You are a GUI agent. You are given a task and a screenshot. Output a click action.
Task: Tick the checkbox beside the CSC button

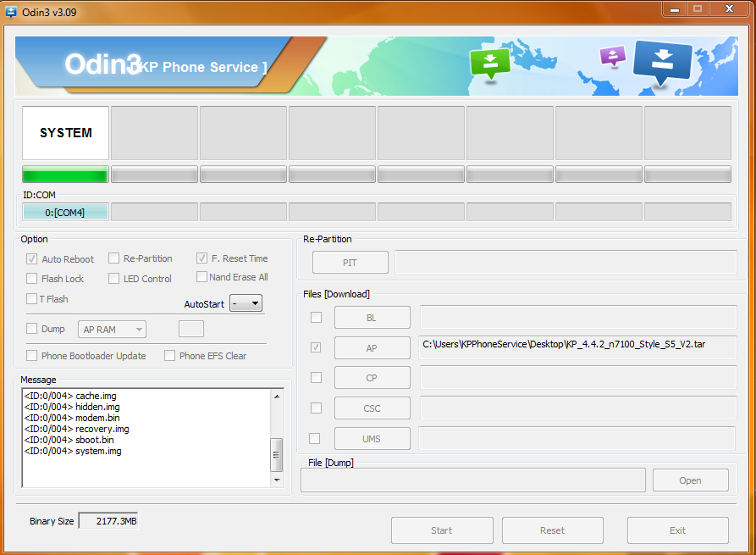pyautogui.click(x=317, y=408)
